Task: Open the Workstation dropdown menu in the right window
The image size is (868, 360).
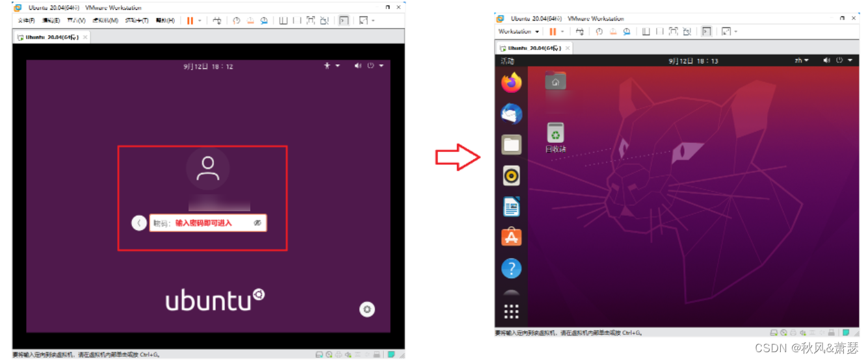Action: pos(519,31)
